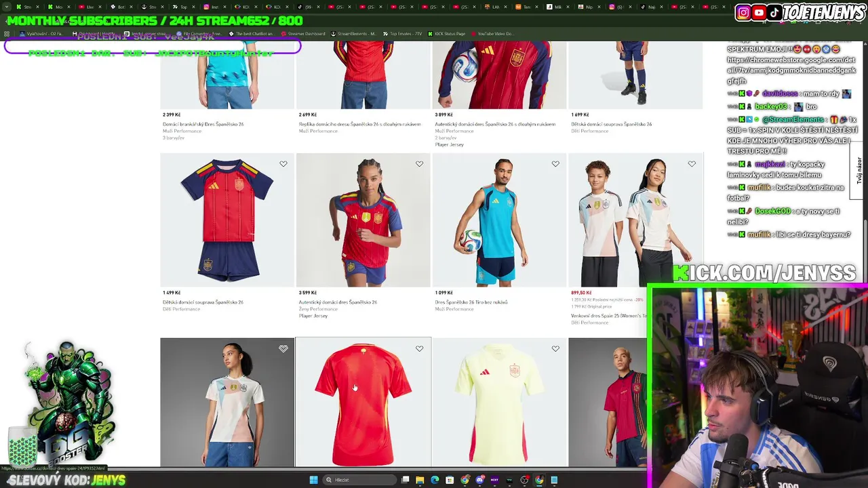The width and height of the screenshot is (868, 488).
Task: Open Autentický domácí dres s dlouhým rukávem link
Action: (x=495, y=124)
